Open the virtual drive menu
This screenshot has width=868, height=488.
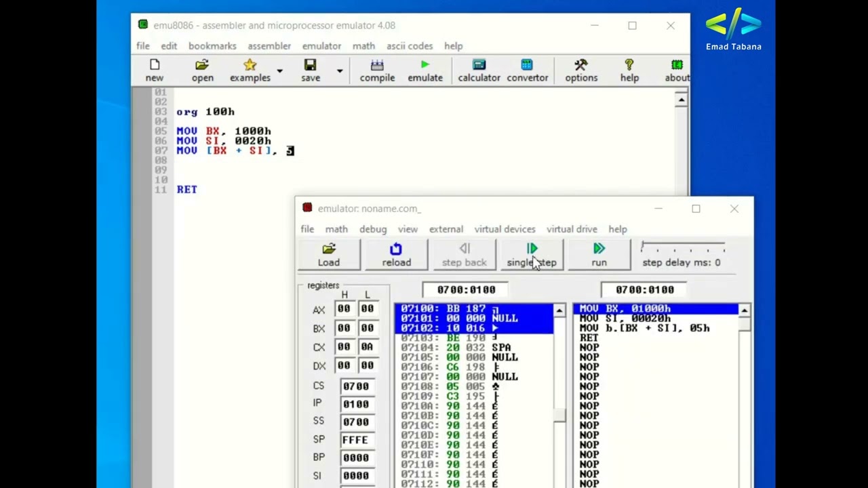pyautogui.click(x=572, y=229)
